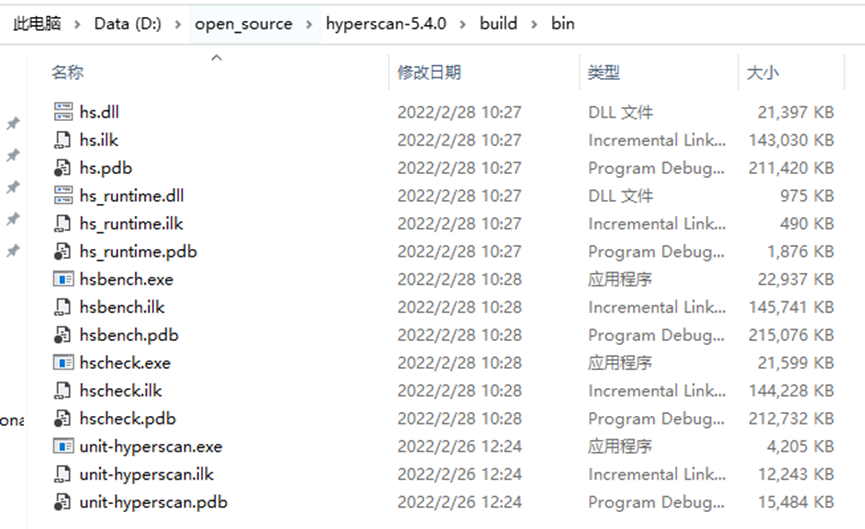Navigate to the build folder breadcrumb
Screen dimensions: 865x529
(x=498, y=23)
